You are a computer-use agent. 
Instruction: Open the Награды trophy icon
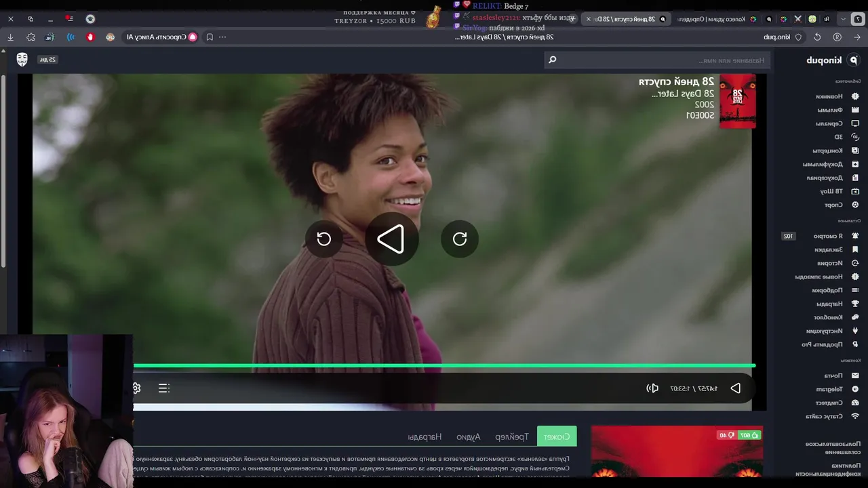click(855, 304)
